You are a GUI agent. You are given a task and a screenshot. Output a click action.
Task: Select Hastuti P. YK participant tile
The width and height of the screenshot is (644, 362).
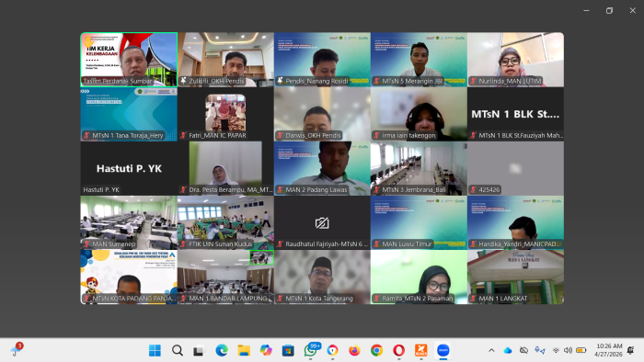click(129, 168)
